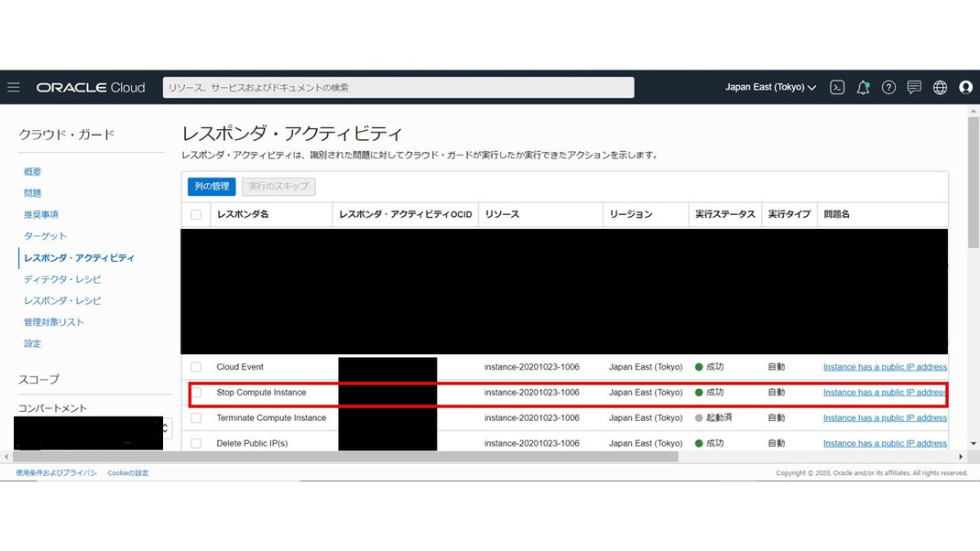Open レスポンダ・レシピ in sidebar
980x551 pixels.
click(62, 300)
